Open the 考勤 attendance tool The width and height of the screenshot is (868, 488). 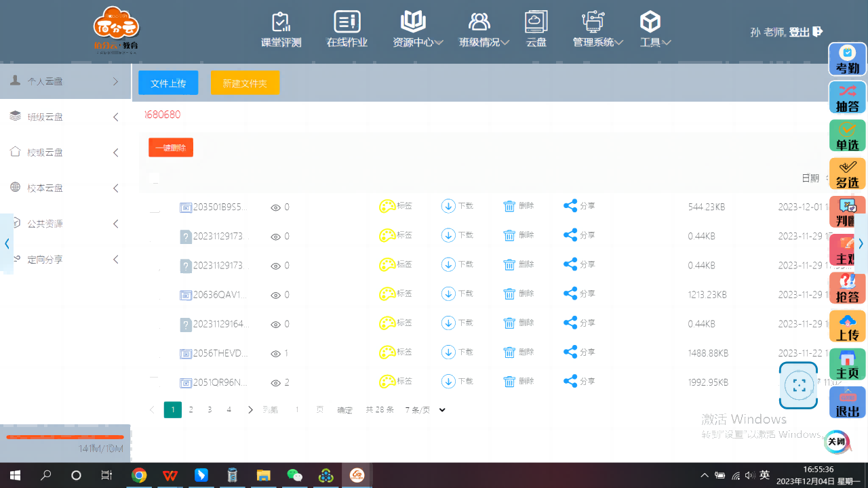847,60
